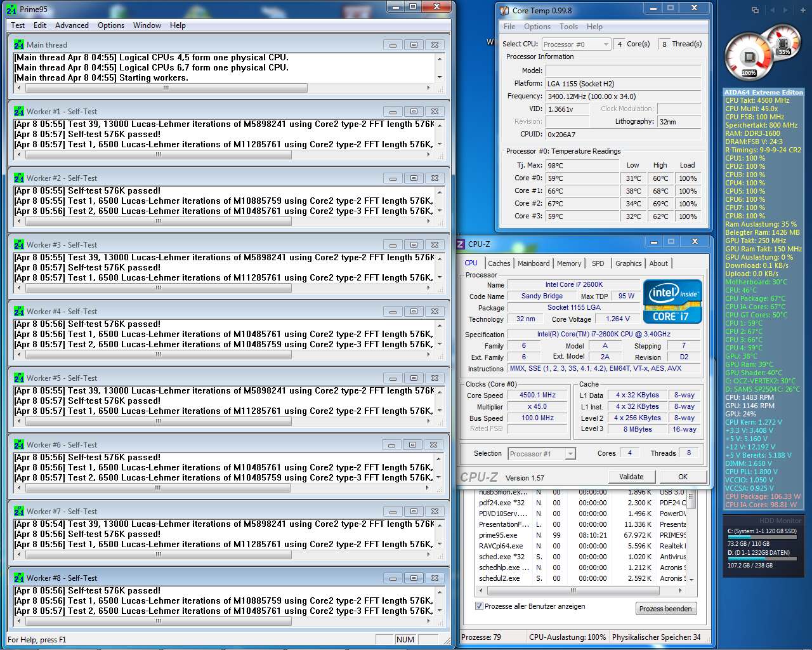Image resolution: width=812 pixels, height=650 pixels.
Task: Click Core Temp Frequency value field
Action: click(623, 96)
